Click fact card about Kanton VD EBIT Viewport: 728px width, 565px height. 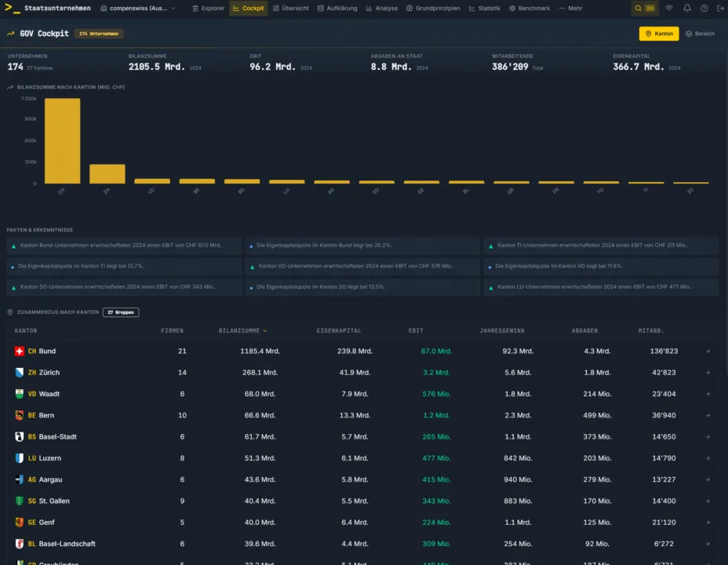pyautogui.click(x=362, y=267)
